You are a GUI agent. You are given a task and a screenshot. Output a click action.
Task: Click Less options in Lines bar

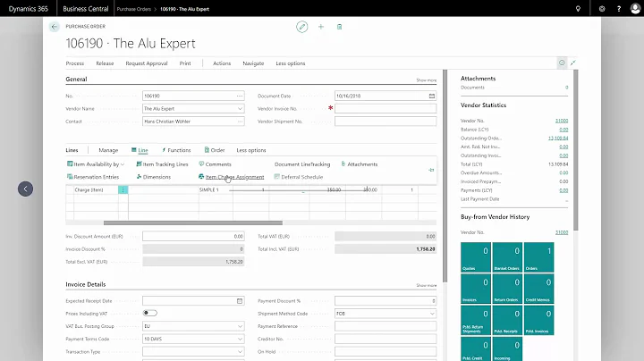coord(251,150)
